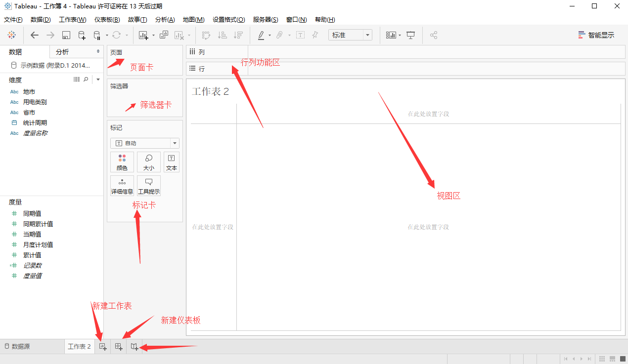Select 工作表 2 sheet tab

click(79, 347)
